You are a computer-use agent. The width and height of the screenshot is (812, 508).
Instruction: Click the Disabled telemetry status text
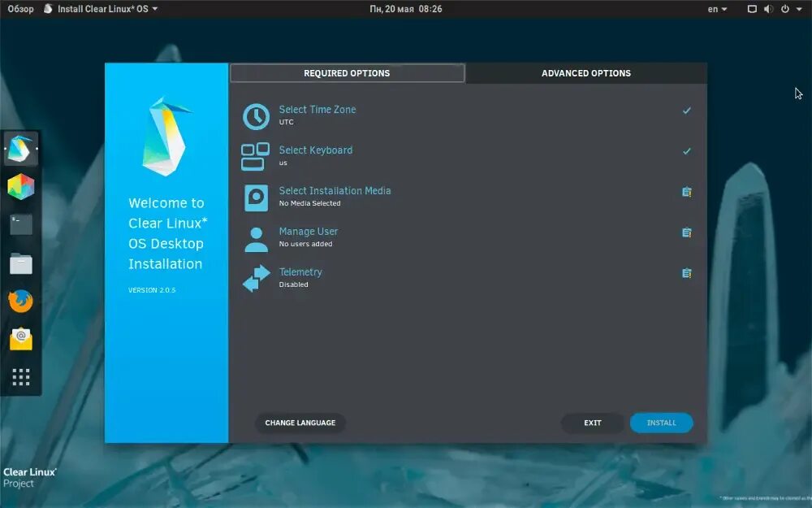(294, 284)
